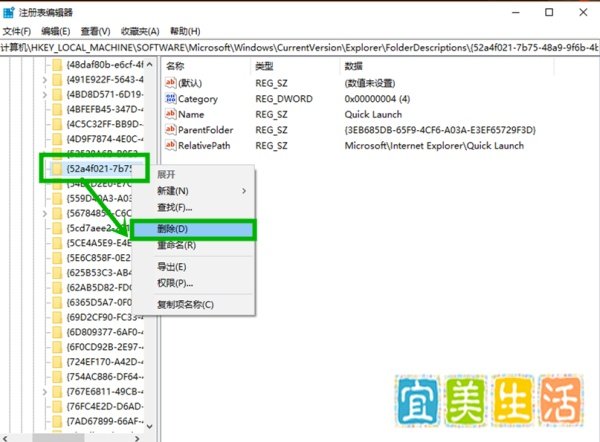The image size is (600, 442).
Task: Select the ParentFolder value name
Action: pos(205,130)
